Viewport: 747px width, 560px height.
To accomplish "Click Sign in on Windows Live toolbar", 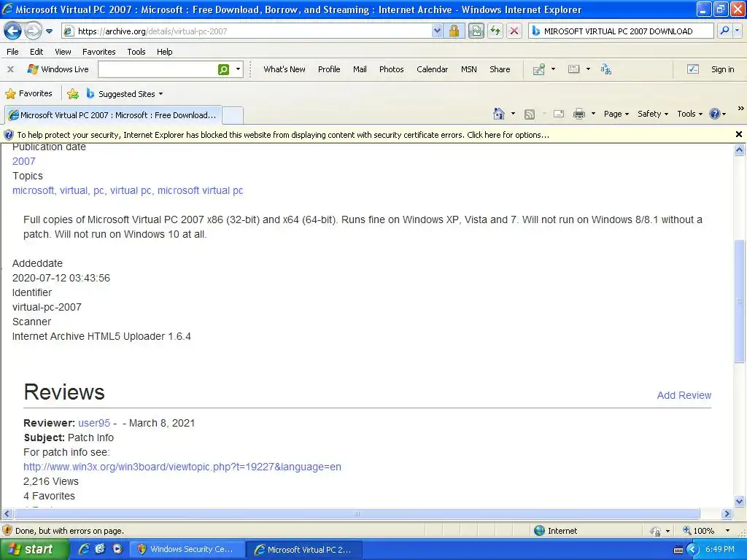I will coord(722,69).
